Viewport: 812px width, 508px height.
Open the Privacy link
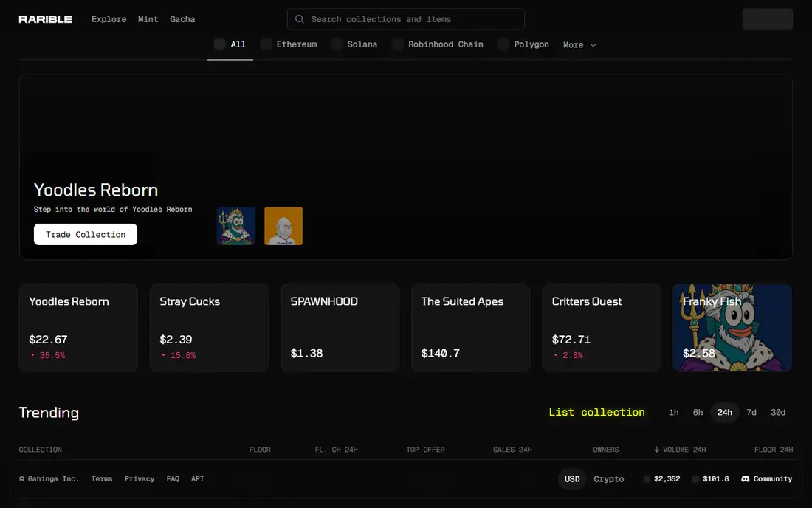pyautogui.click(x=140, y=479)
